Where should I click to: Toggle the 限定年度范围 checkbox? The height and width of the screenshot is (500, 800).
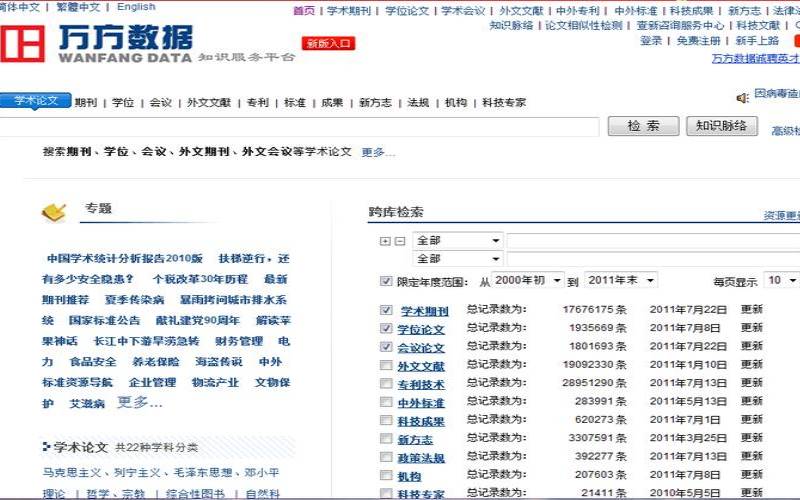386,281
